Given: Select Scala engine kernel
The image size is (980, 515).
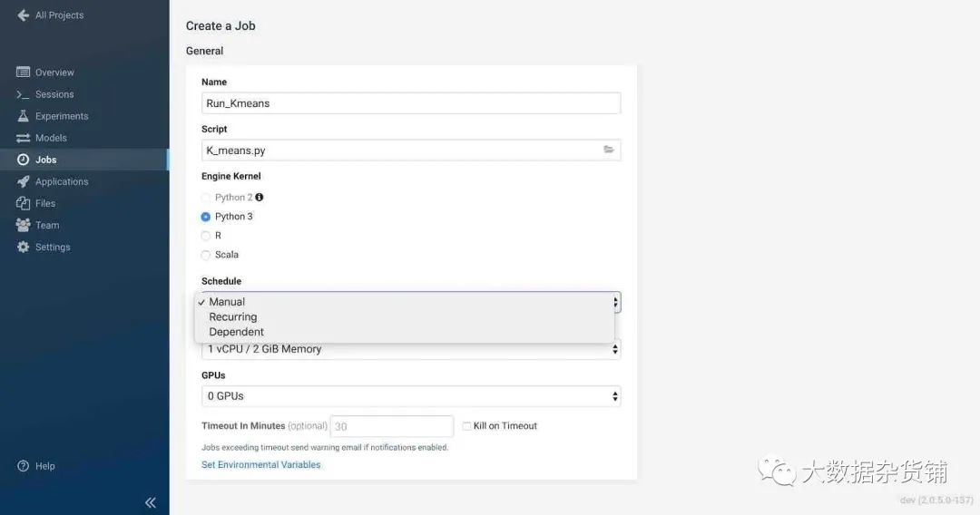Looking at the screenshot, I should 206,256.
